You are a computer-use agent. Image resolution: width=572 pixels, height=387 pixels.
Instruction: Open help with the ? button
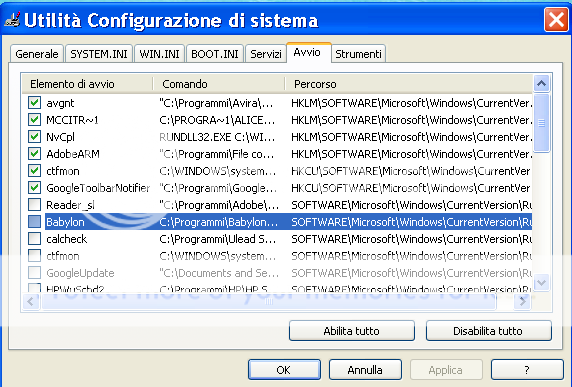(527, 369)
